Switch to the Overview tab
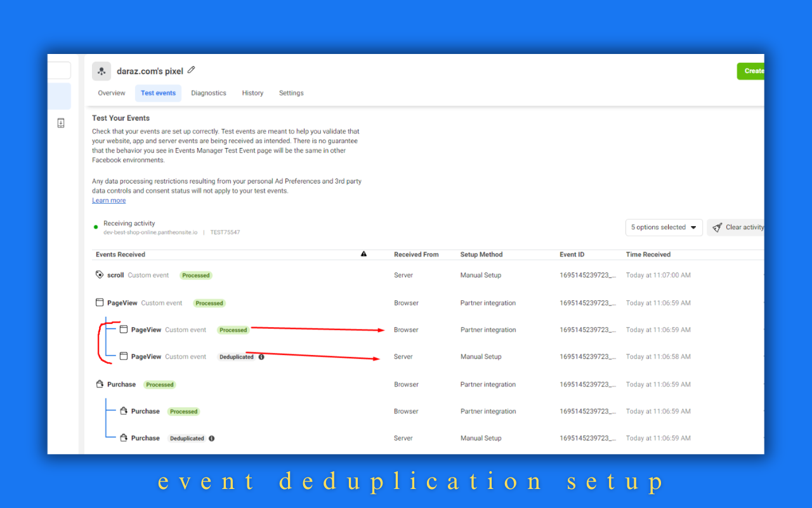 [x=112, y=93]
